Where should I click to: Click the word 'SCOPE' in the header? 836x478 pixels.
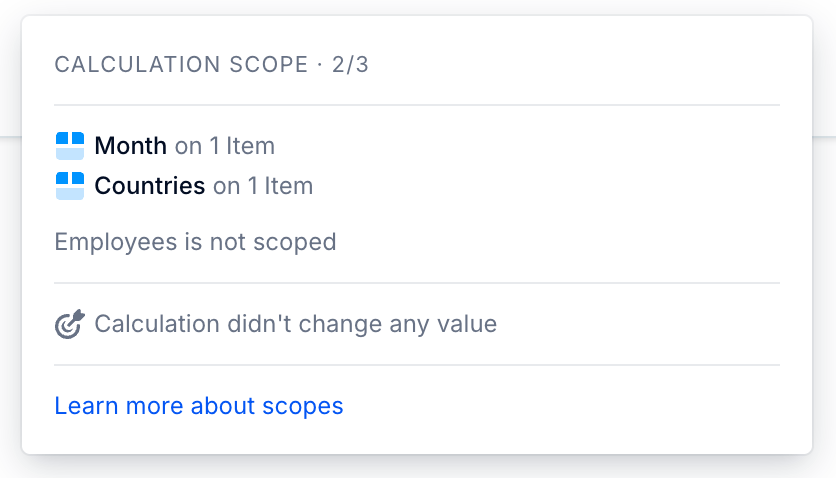tap(269, 64)
